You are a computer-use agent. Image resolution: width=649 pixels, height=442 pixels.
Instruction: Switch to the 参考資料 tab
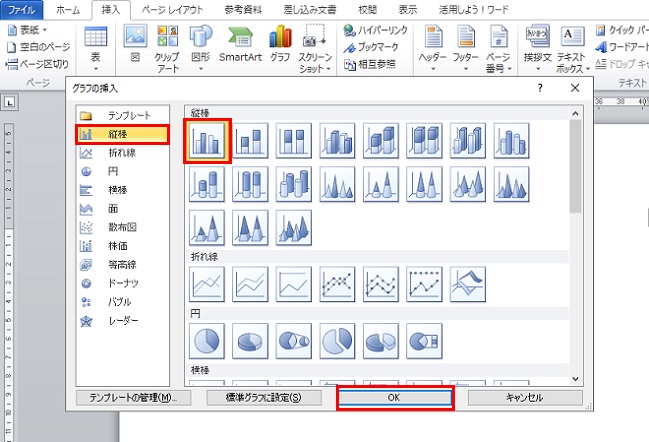(x=243, y=10)
